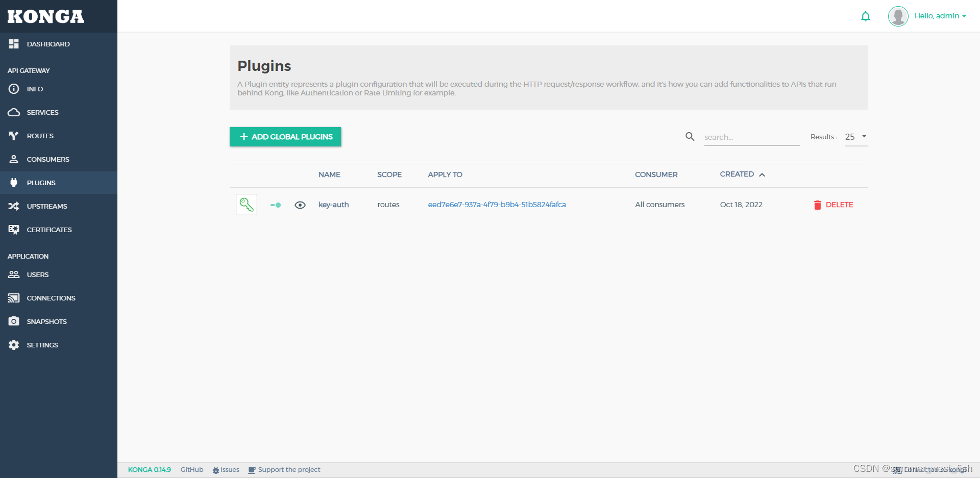Click the Add Global Plugins button
Viewport: 980px width, 478px height.
point(285,137)
